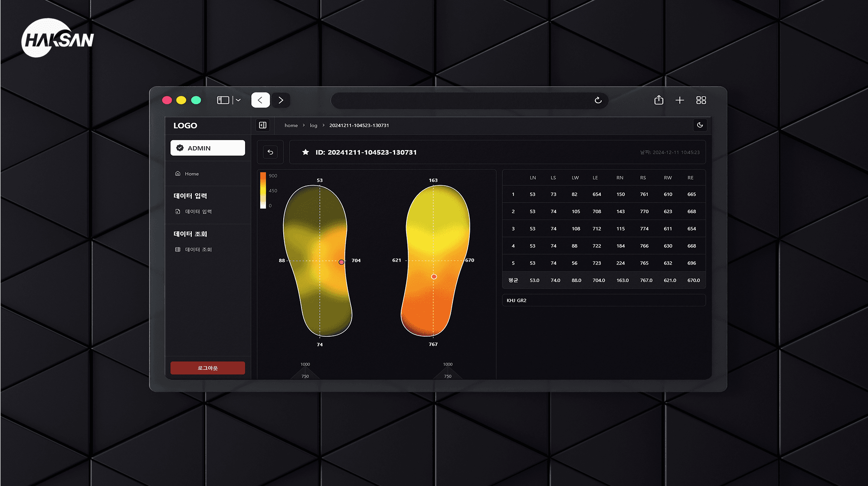Reload the page with the refresh icon

coord(598,100)
